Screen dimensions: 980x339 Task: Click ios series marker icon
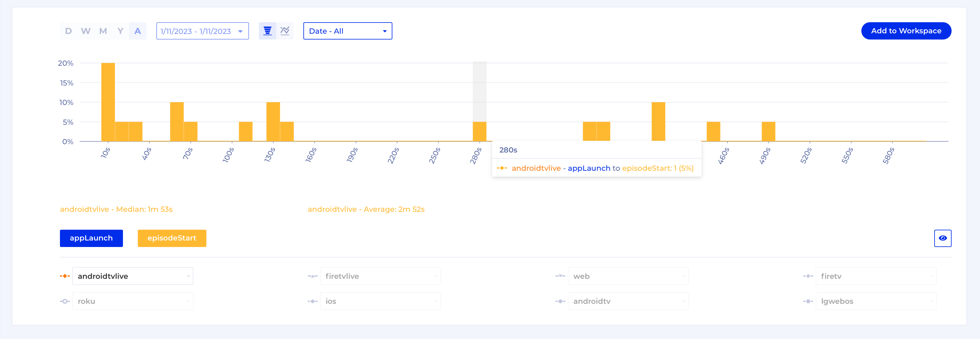click(312, 301)
